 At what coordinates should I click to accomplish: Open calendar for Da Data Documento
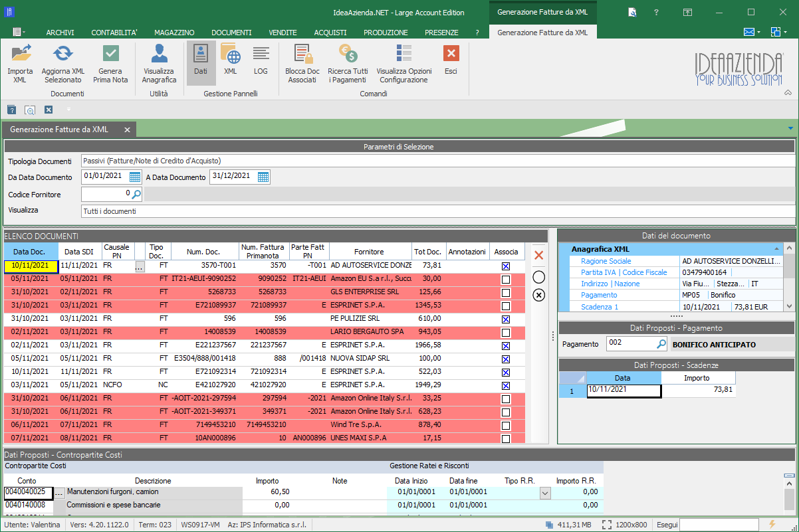point(135,177)
